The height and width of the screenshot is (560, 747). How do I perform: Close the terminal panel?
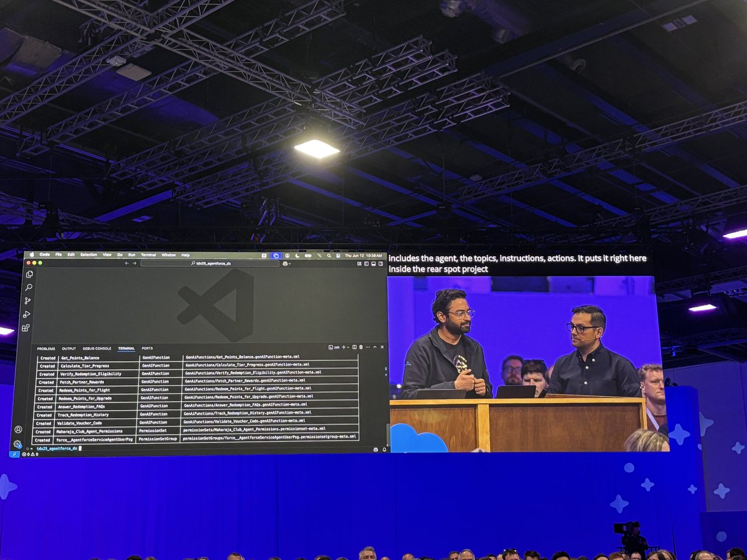(x=382, y=347)
